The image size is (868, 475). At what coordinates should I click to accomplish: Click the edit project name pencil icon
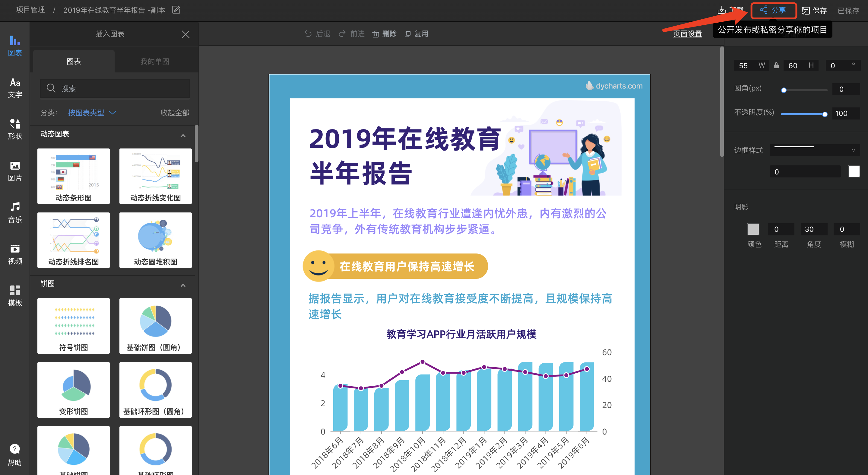tap(176, 10)
